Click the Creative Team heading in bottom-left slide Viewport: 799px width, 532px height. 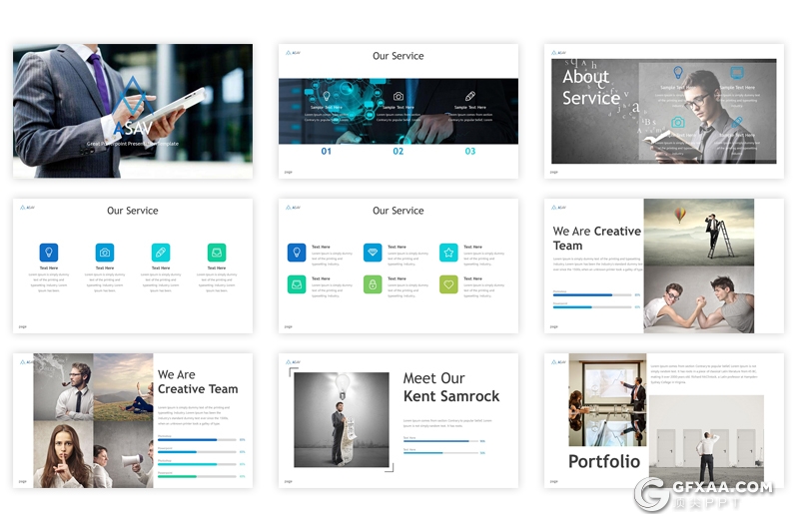click(x=198, y=389)
